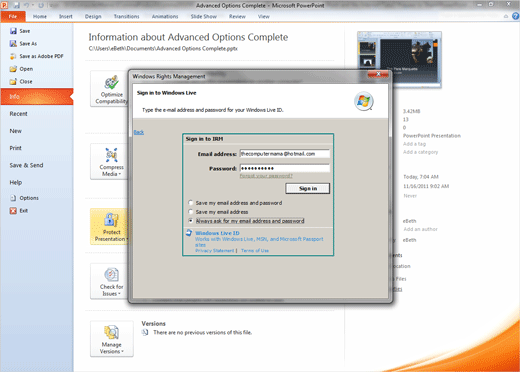Open the Protect Presentation dropdown button

[x=110, y=227]
